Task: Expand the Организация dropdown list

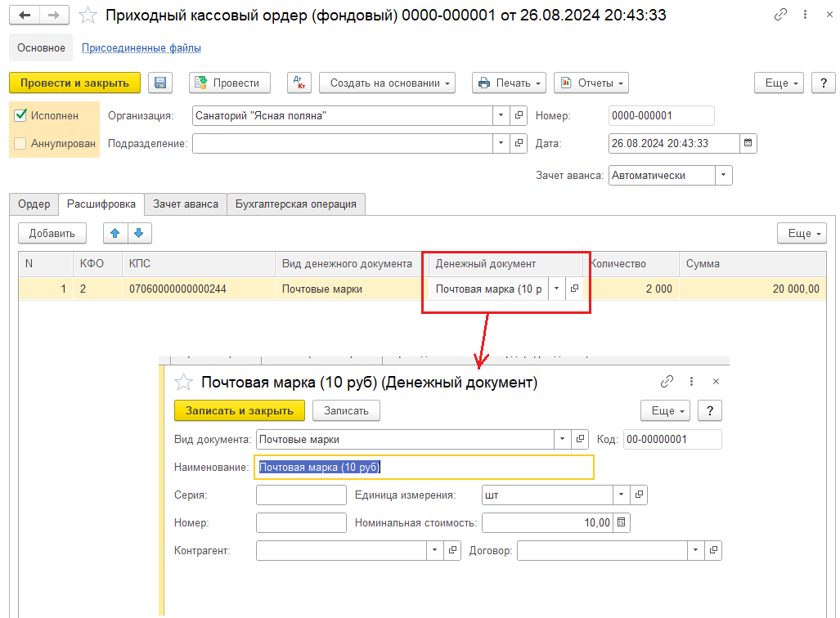Action: coord(501,115)
